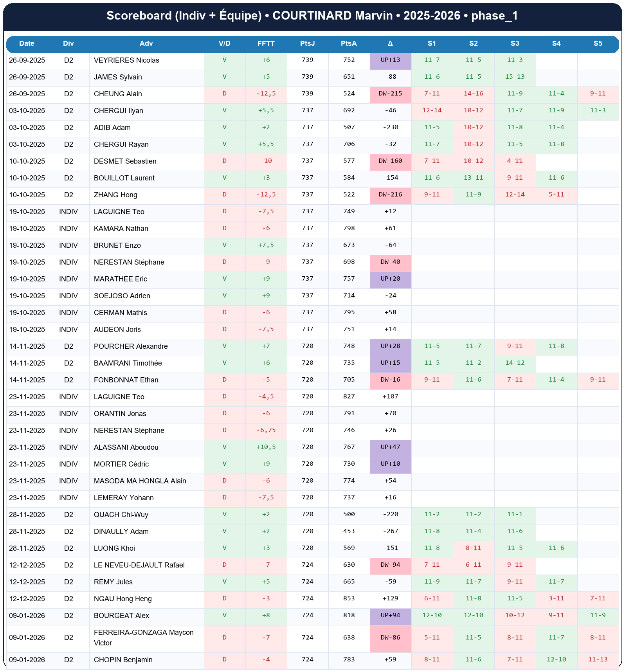Click the Δ column header
The image size is (625, 672).
[x=390, y=43]
